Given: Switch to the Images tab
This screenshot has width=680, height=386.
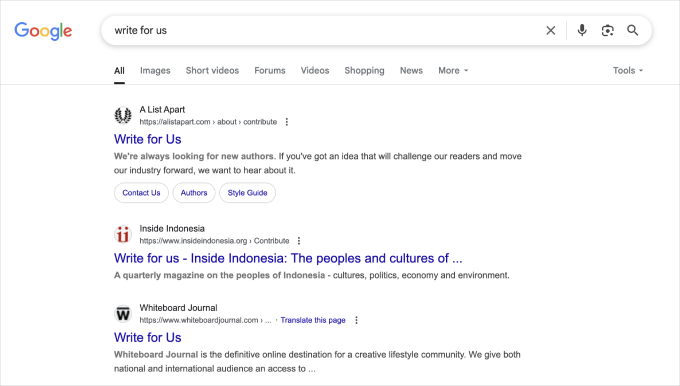Looking at the screenshot, I should 155,70.
